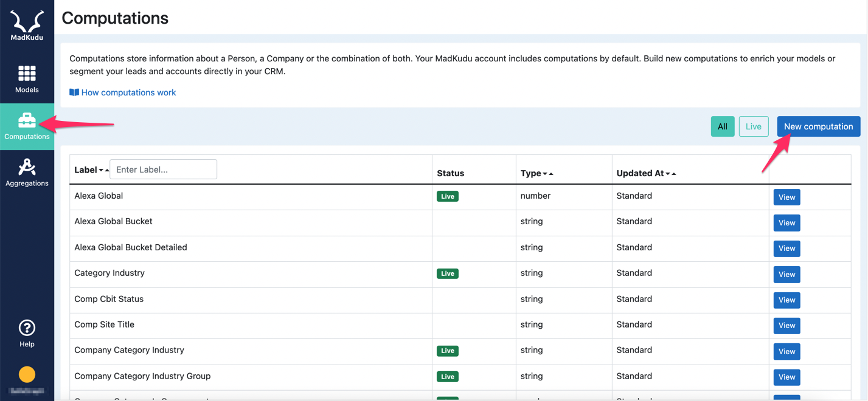The height and width of the screenshot is (401, 868).
Task: View the Category Industry computation
Action: coord(786,275)
